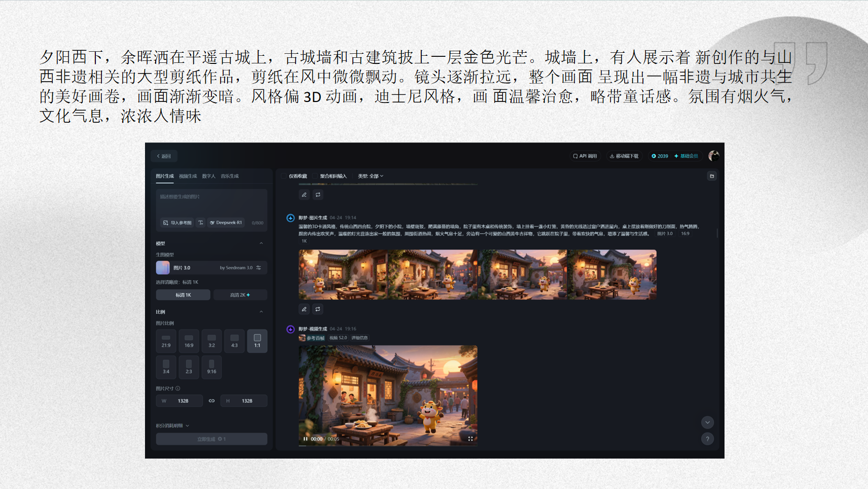Screen dimensions: 868x489
Task: Click the 参考首帧 reference frame tag
Action: [312, 338]
